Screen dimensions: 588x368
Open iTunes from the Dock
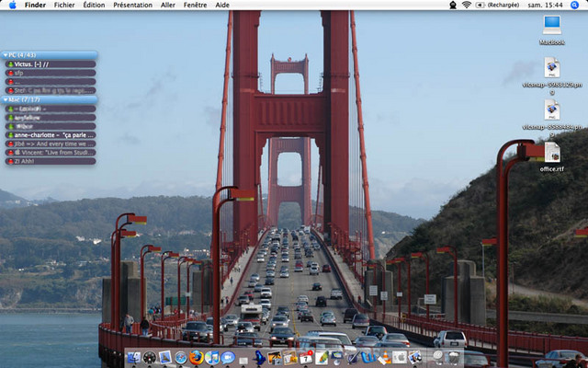212,358
